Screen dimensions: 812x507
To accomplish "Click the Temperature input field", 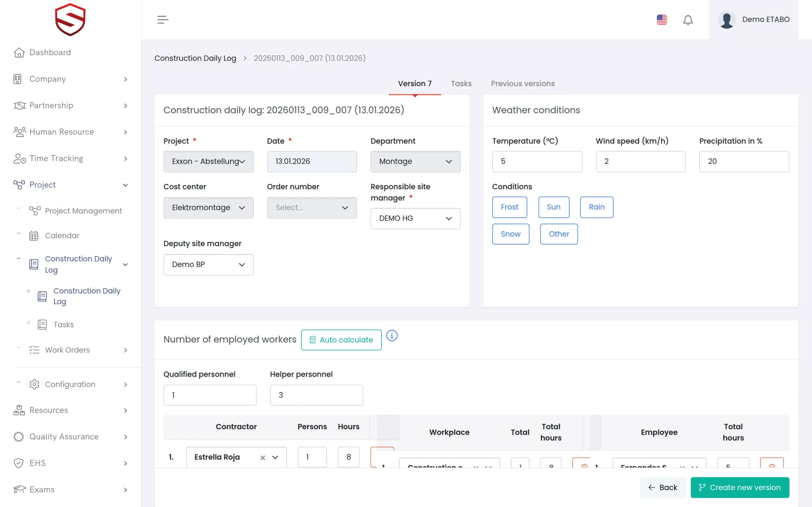I will pyautogui.click(x=537, y=161).
